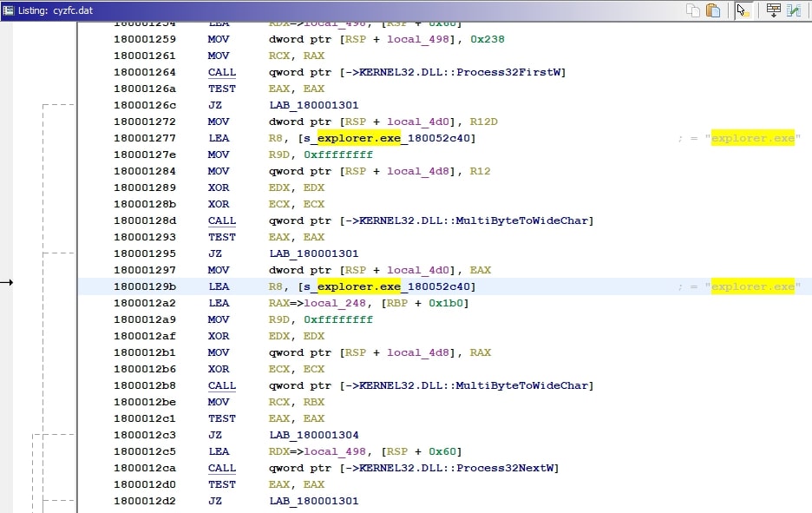
Task: Select address 18000129b in the listing
Action: (144, 286)
